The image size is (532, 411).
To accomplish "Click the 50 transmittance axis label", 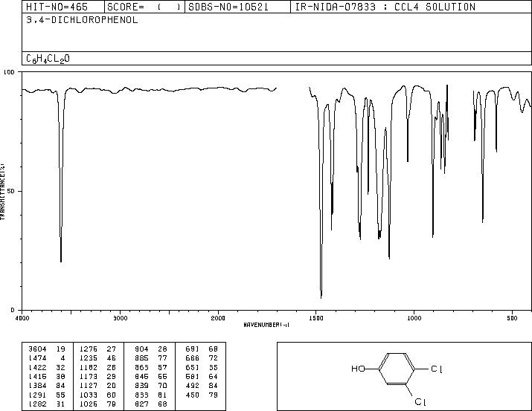I will [x=11, y=192].
